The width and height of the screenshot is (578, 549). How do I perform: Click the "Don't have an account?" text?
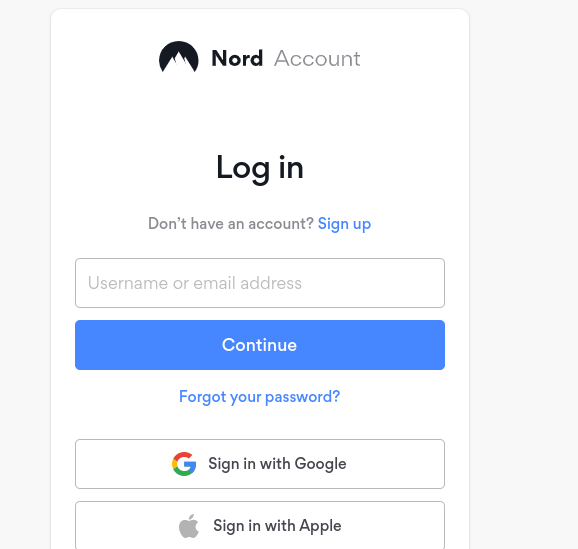[x=231, y=223]
